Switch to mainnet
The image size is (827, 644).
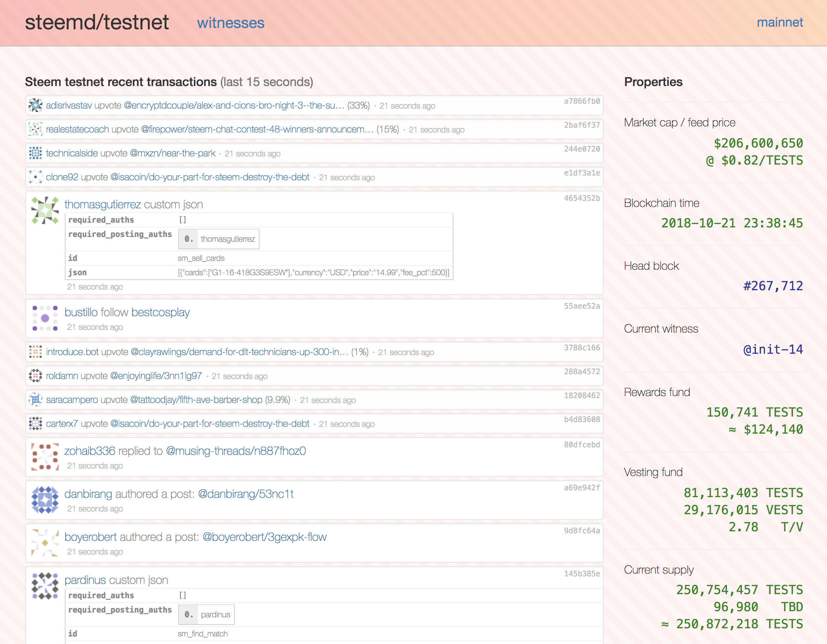[780, 22]
